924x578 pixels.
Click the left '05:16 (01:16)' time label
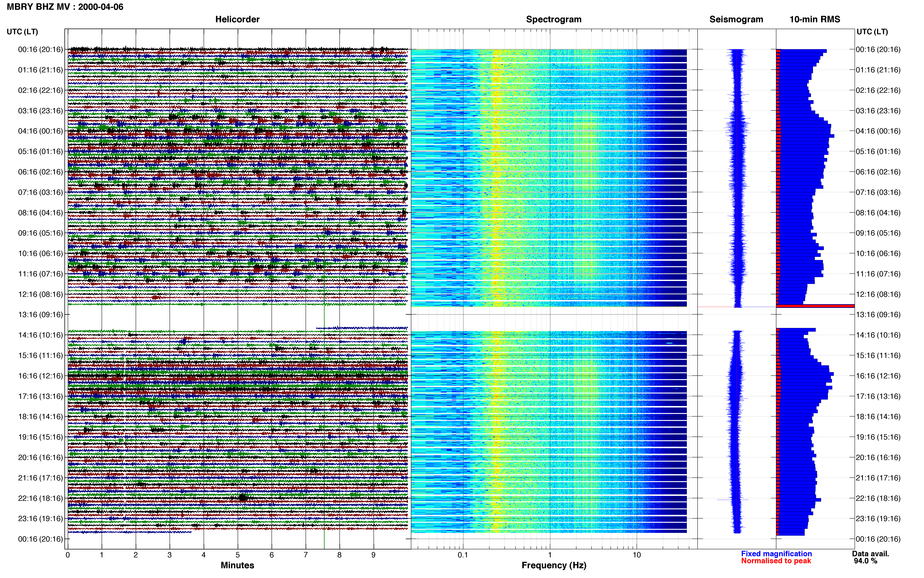[x=41, y=151]
